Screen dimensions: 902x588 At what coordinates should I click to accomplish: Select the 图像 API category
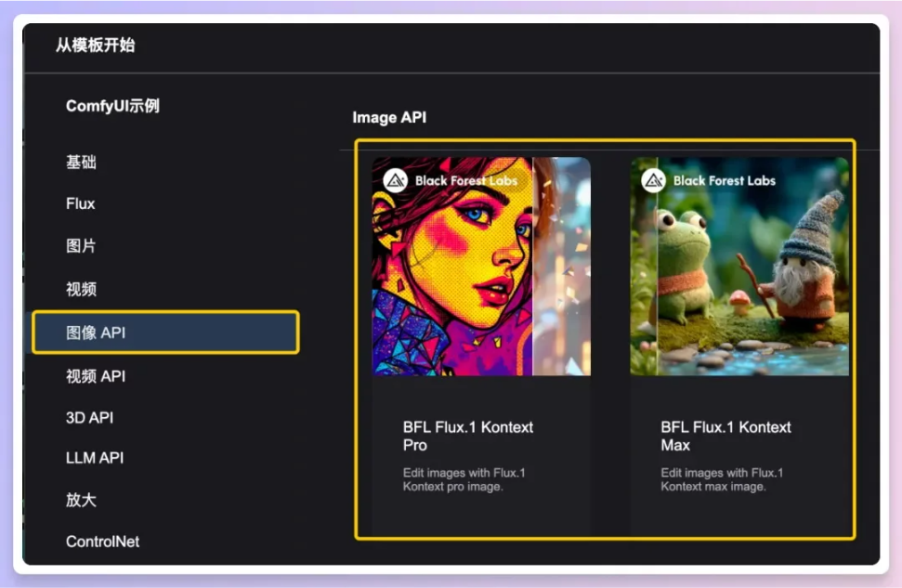165,332
